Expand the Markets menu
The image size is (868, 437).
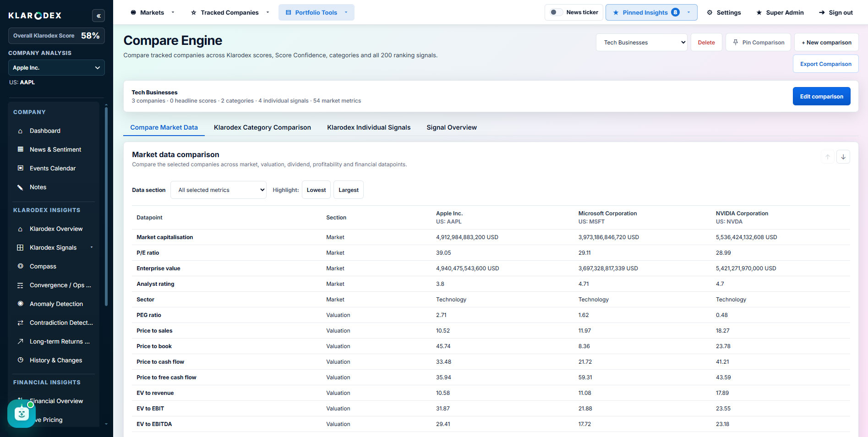[153, 12]
